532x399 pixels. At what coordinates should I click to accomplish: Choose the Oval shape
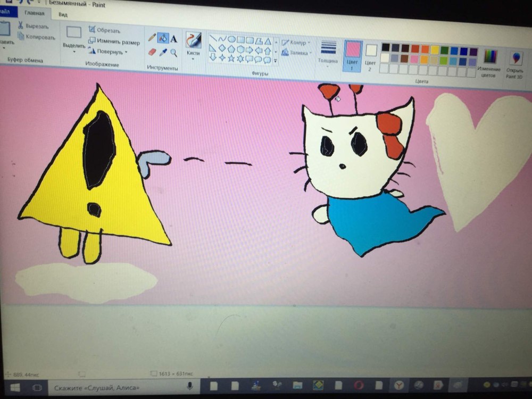231,39
